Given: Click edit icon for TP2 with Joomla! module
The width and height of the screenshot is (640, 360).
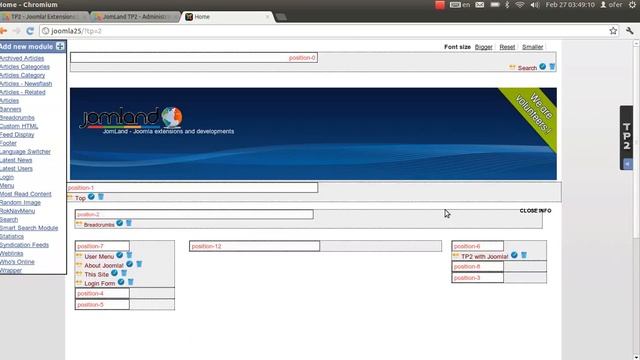Looking at the screenshot, I should click(x=514, y=255).
